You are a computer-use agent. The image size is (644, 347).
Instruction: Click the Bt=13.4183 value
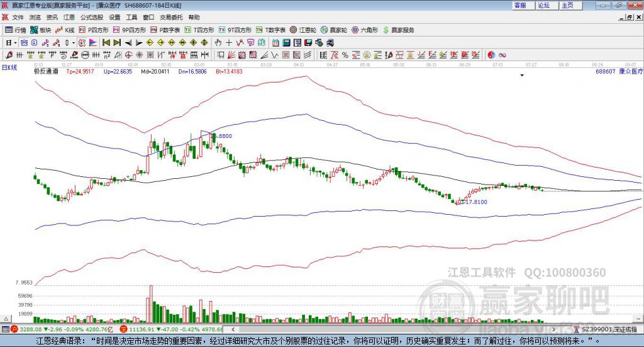point(229,71)
